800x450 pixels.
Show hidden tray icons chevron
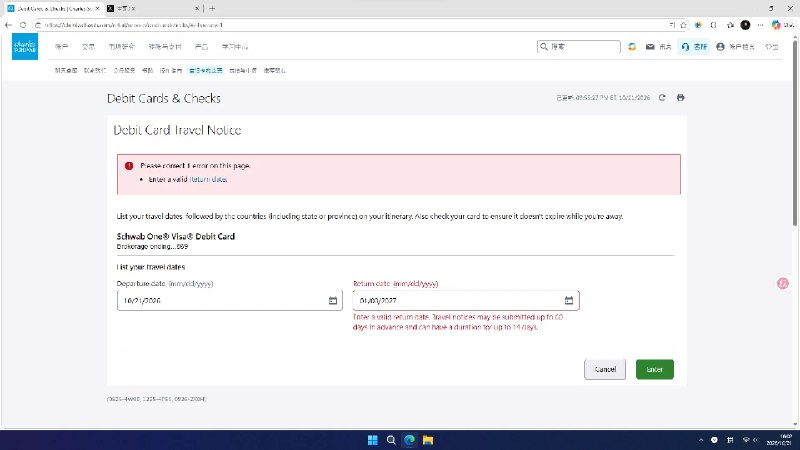click(701, 440)
